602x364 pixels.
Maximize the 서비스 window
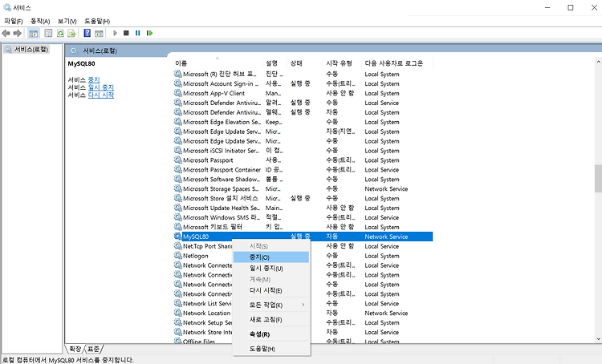point(571,8)
